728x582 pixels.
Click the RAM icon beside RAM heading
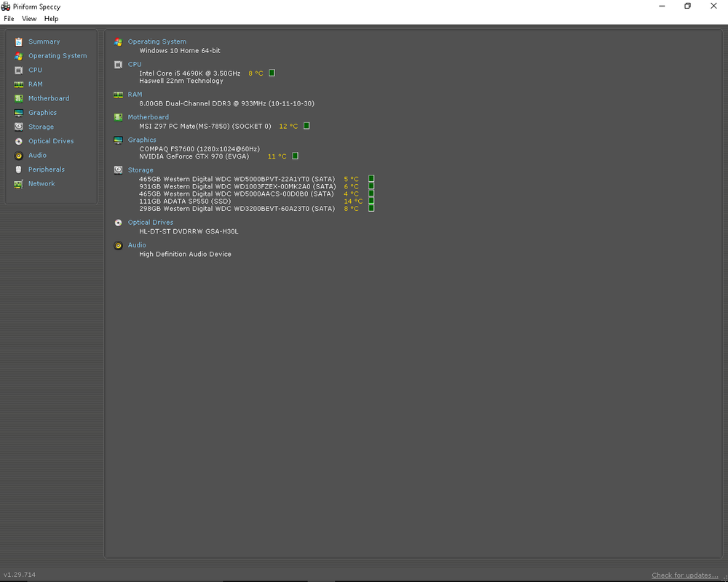pos(119,95)
